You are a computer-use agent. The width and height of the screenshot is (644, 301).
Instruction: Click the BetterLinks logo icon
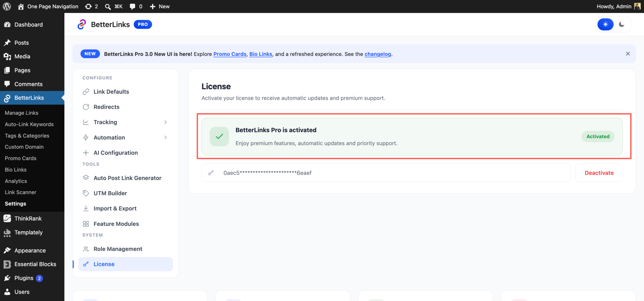pyautogui.click(x=82, y=24)
